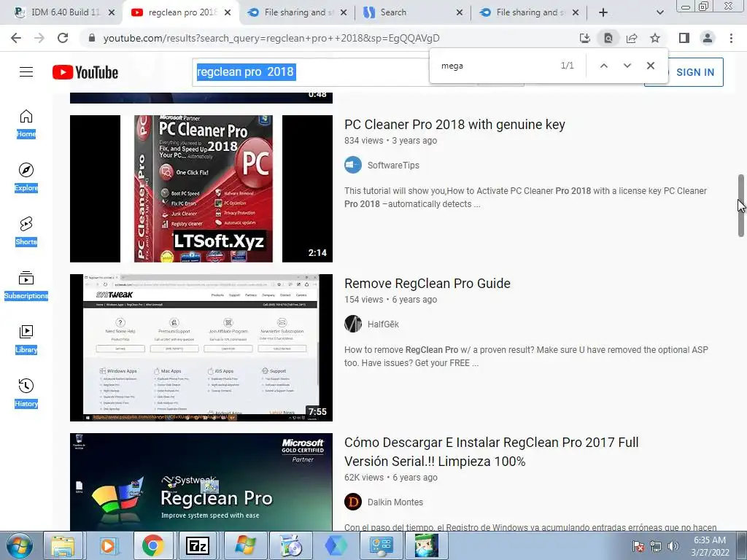
Task: Open the Systweak Regclean Pro video thumbnail
Action: (201, 482)
